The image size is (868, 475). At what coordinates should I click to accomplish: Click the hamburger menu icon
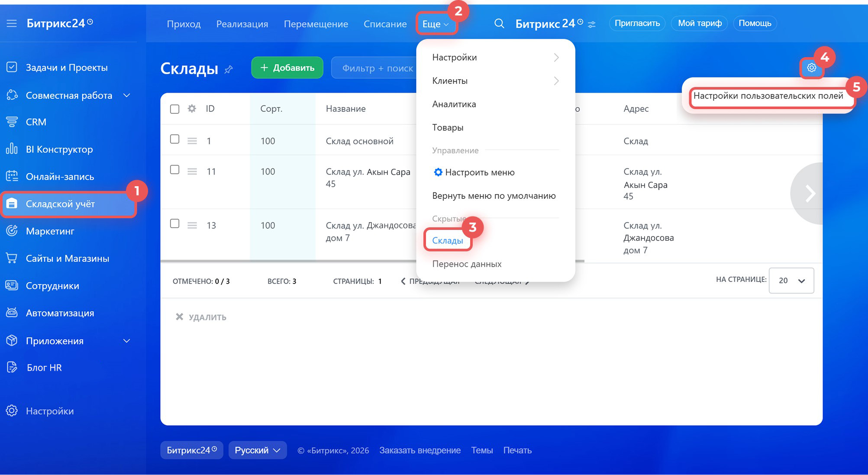[12, 23]
